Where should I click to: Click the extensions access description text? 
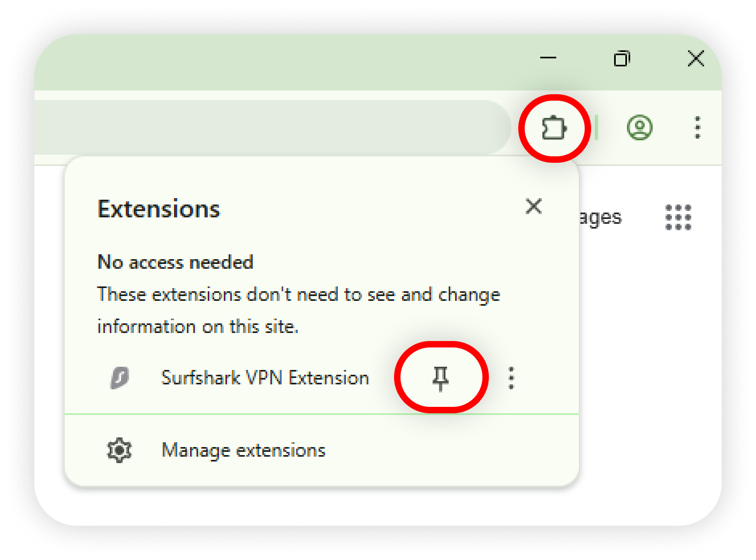point(298,310)
